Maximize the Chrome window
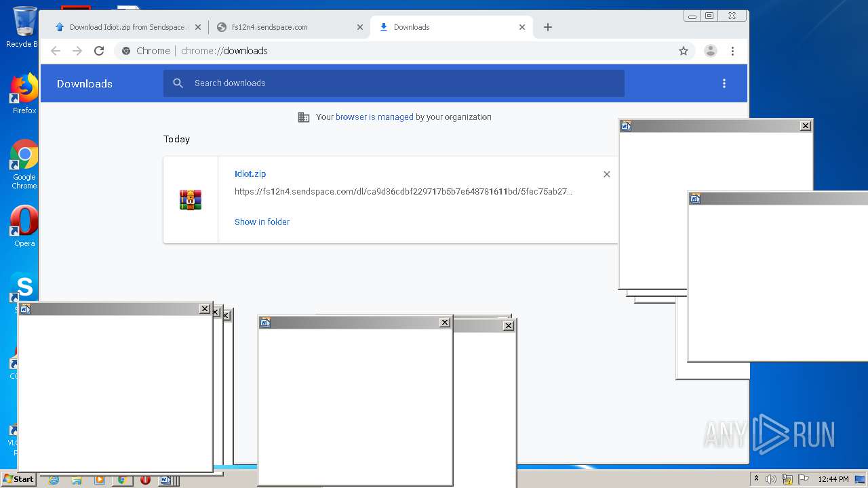This screenshot has height=488, width=868. [x=709, y=16]
